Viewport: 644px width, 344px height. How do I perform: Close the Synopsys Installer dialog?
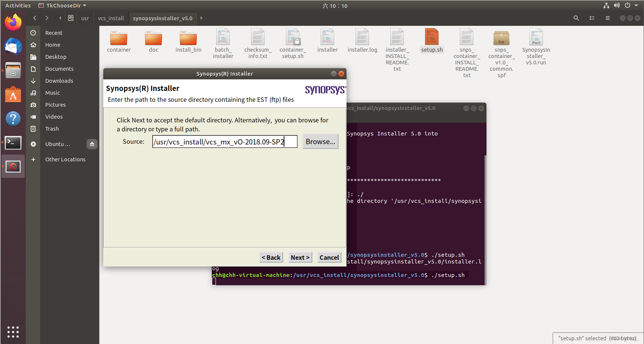pyautogui.click(x=341, y=74)
